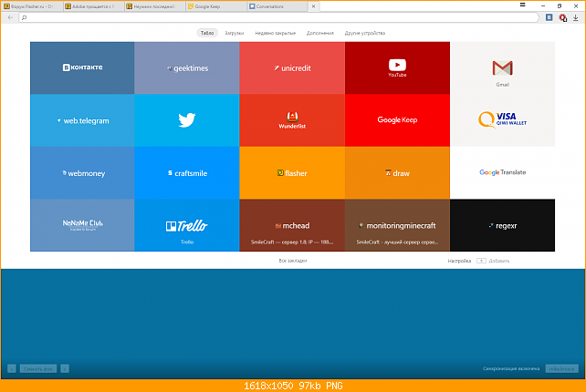The image size is (586, 392).
Task: Click the blue square extension icon
Action: 549,17
